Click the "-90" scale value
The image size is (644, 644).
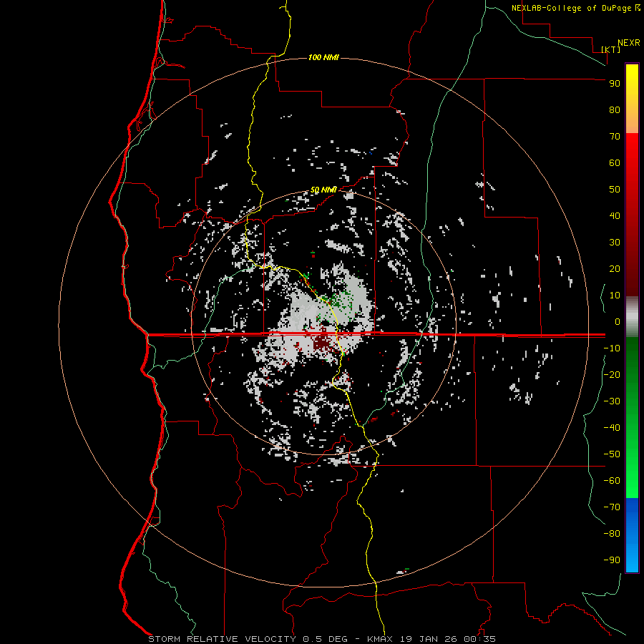tap(612, 560)
